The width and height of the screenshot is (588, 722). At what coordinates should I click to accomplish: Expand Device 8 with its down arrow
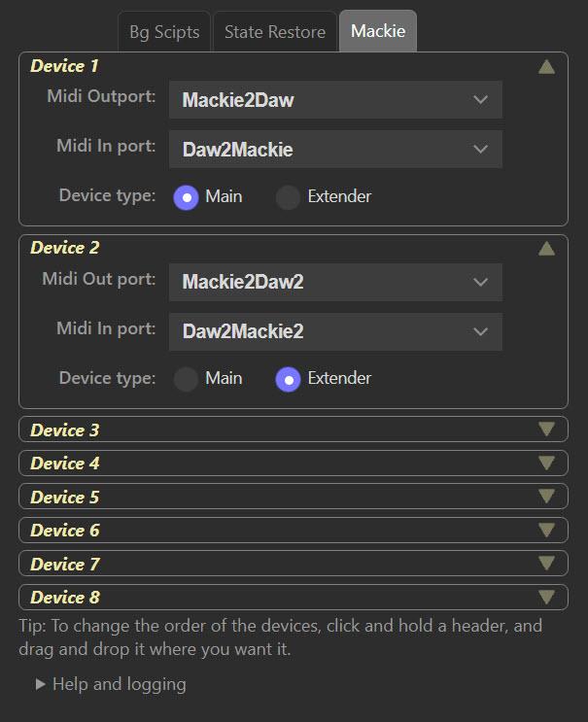tap(546, 597)
